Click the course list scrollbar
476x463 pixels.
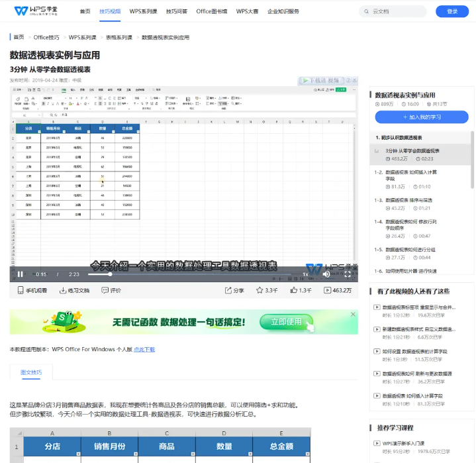472,160
